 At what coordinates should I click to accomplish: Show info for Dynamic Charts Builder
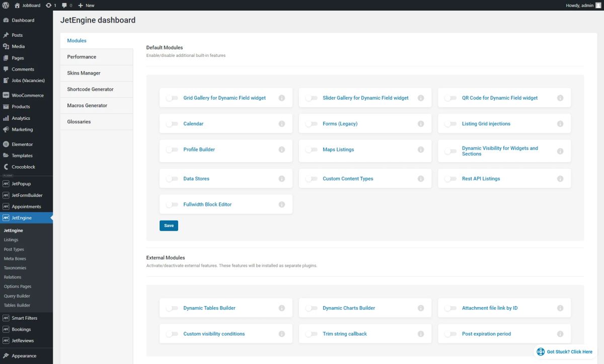point(421,308)
